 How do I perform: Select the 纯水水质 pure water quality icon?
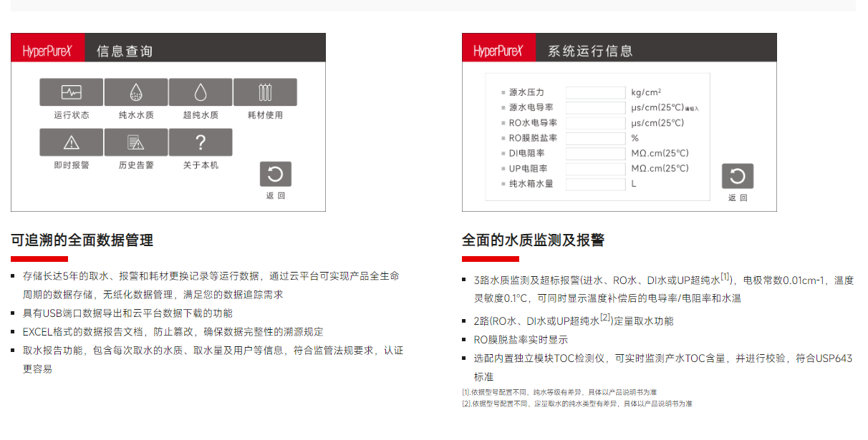click(x=136, y=92)
